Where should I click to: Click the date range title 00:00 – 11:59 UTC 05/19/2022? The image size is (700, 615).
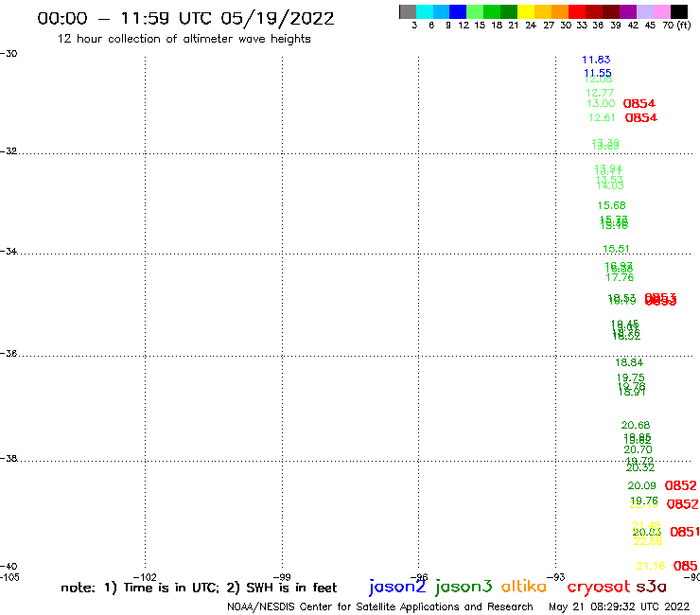click(x=185, y=19)
